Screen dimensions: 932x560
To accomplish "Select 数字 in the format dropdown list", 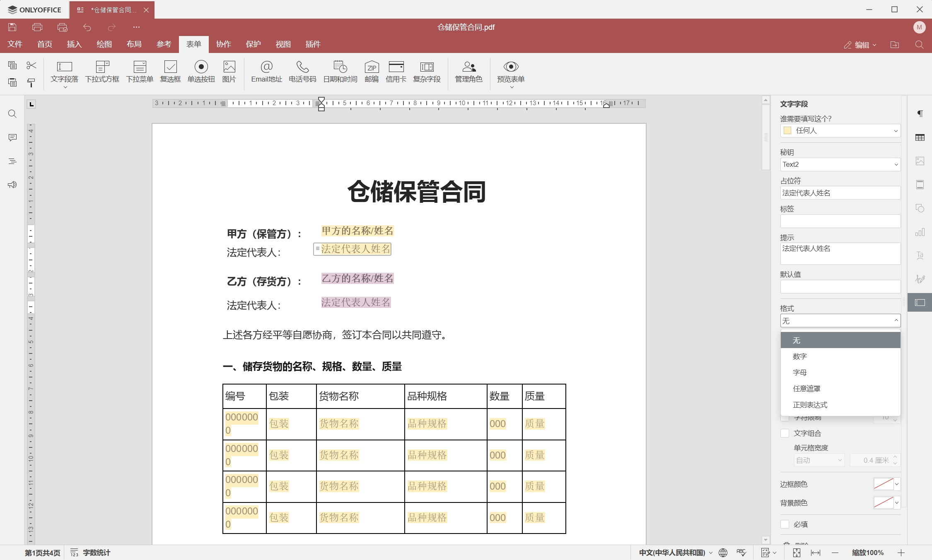I will coord(799,356).
